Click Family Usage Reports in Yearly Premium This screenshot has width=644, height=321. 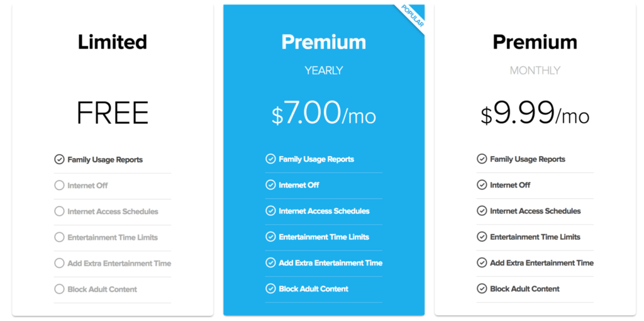(x=316, y=159)
